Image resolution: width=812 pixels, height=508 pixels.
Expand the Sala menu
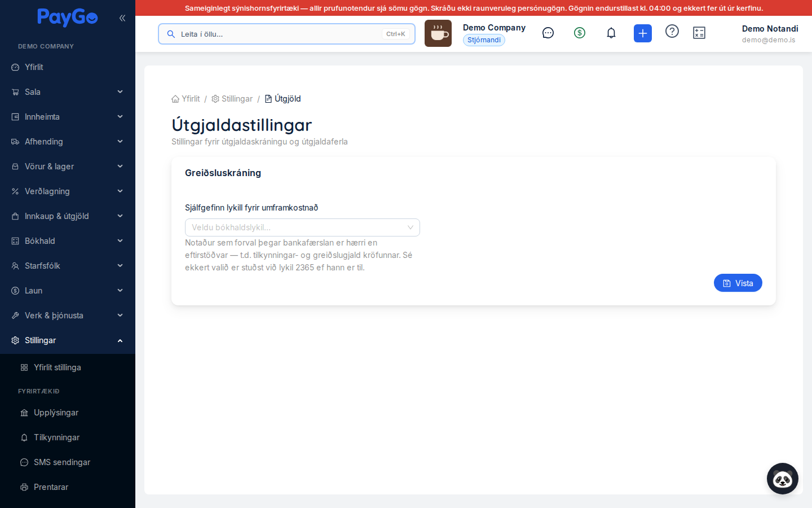pyautogui.click(x=68, y=92)
